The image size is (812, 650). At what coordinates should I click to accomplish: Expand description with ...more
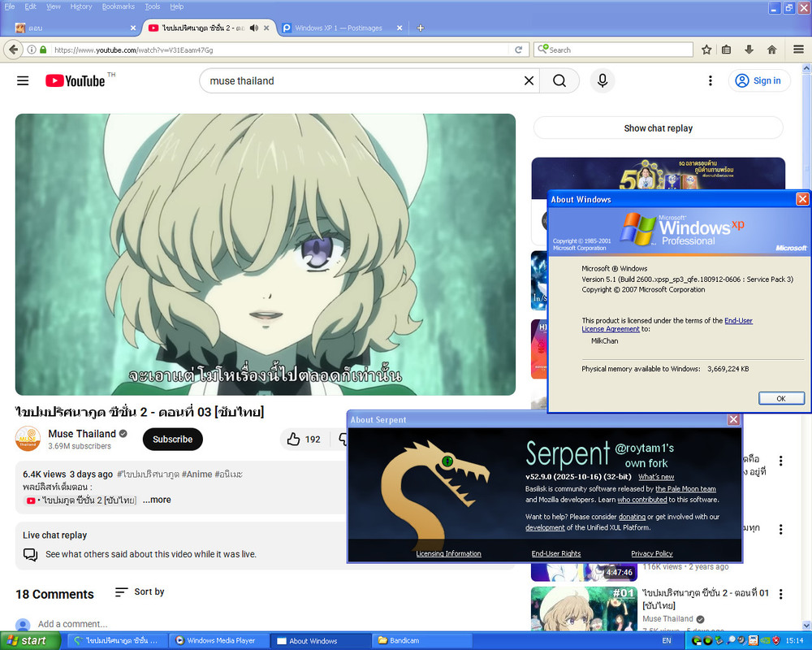[x=157, y=500]
